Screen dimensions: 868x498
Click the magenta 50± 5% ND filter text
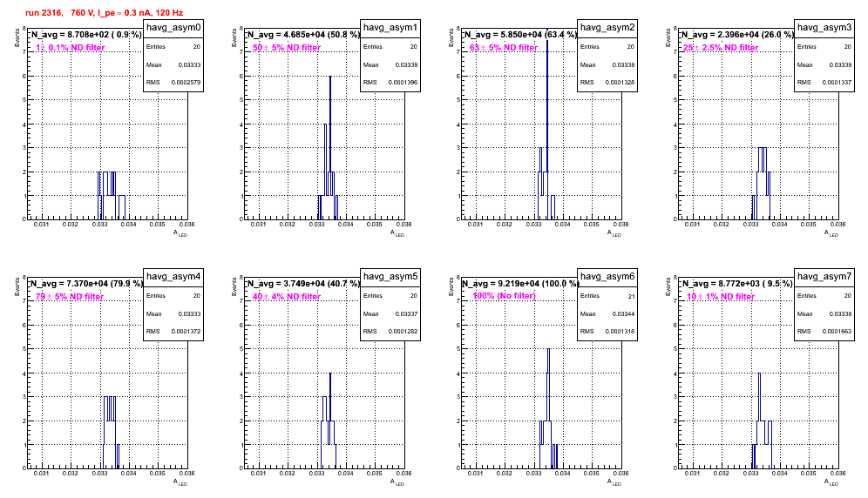pyautogui.click(x=287, y=48)
